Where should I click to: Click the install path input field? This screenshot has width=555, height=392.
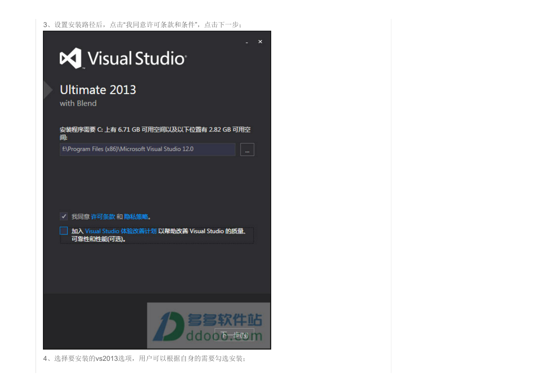[x=147, y=149]
